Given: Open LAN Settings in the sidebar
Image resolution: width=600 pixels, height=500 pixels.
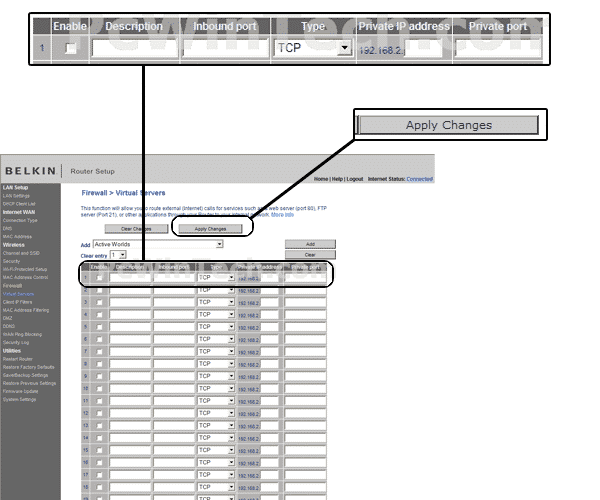Looking at the screenshot, I should [16, 196].
